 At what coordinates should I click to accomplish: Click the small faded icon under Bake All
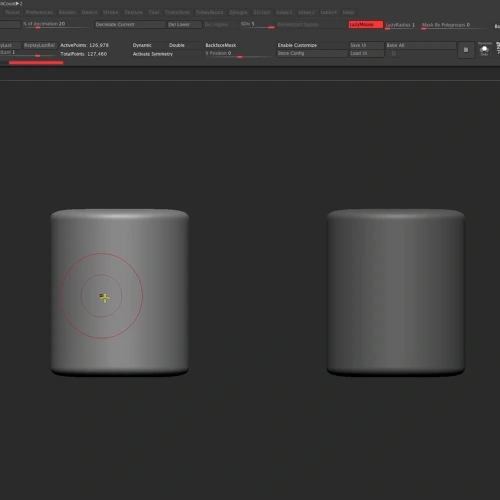click(394, 53)
